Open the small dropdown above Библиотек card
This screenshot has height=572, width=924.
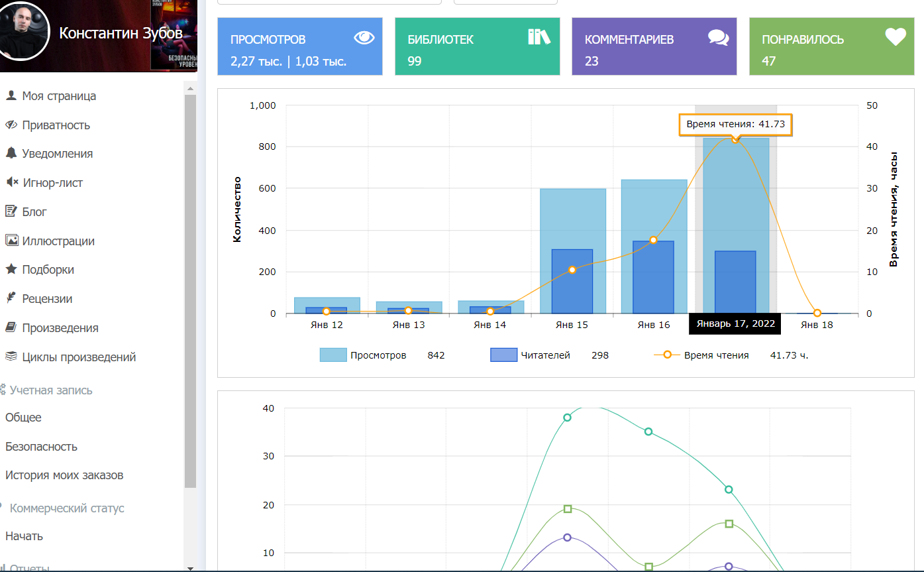[505, 2]
